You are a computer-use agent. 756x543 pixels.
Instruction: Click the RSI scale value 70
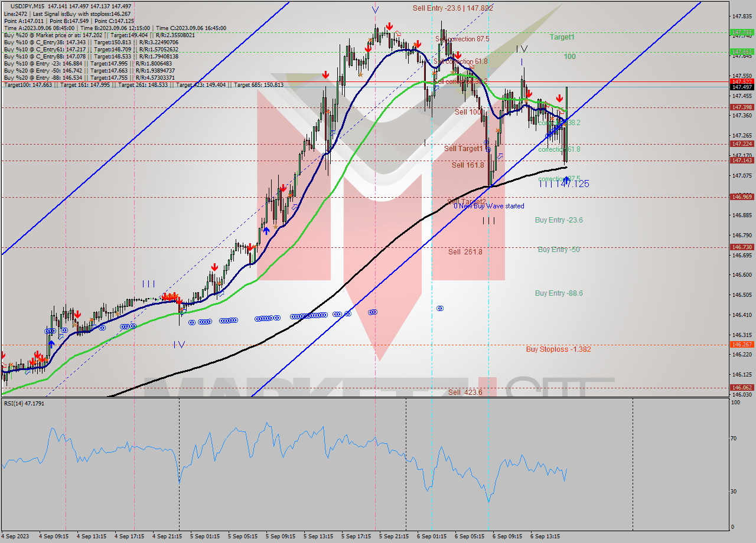(x=734, y=438)
